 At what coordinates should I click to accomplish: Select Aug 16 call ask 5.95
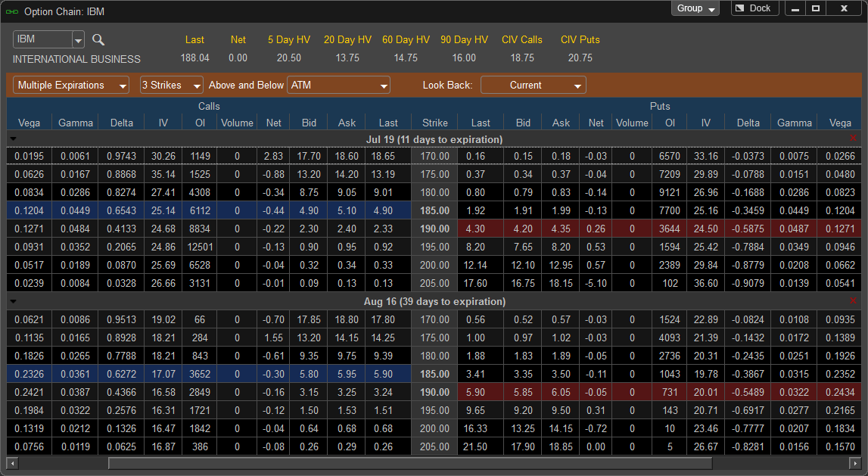coord(347,374)
